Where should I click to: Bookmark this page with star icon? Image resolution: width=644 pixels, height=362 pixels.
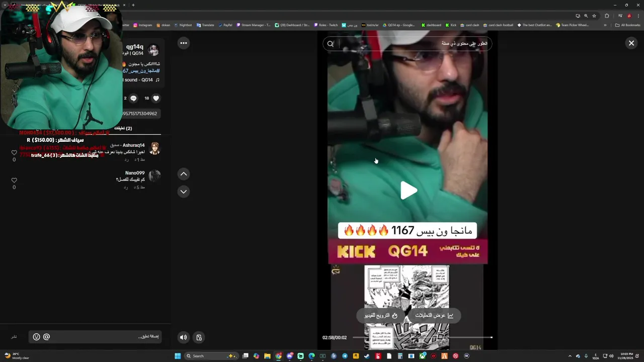point(594,16)
